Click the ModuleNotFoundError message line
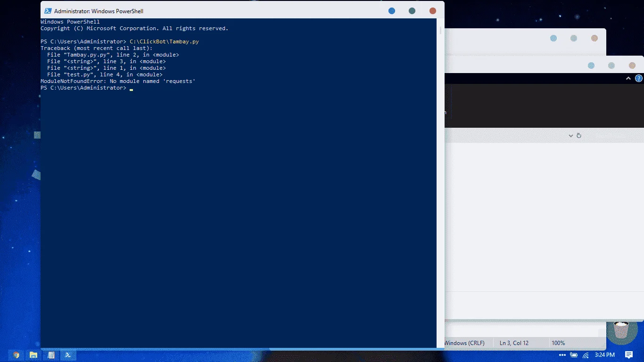Viewport: 644px width, 362px height. 118,81
